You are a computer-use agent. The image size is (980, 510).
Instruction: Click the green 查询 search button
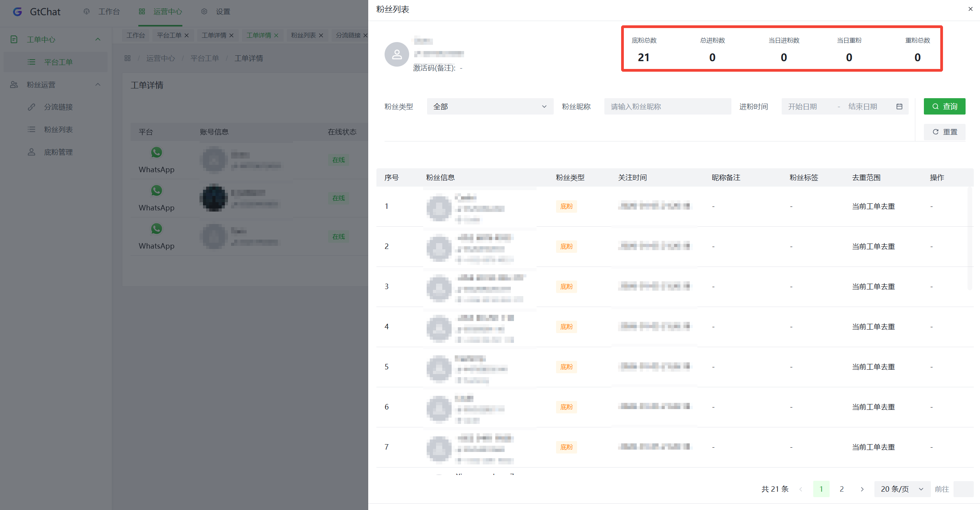pos(944,106)
